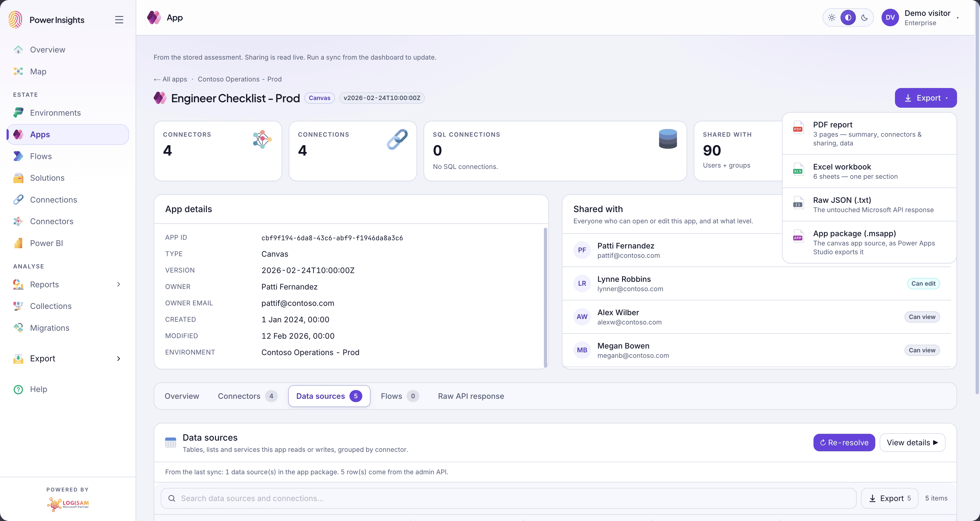Expand the Export sidebar submenu
The width and height of the screenshot is (980, 521).
click(x=119, y=359)
